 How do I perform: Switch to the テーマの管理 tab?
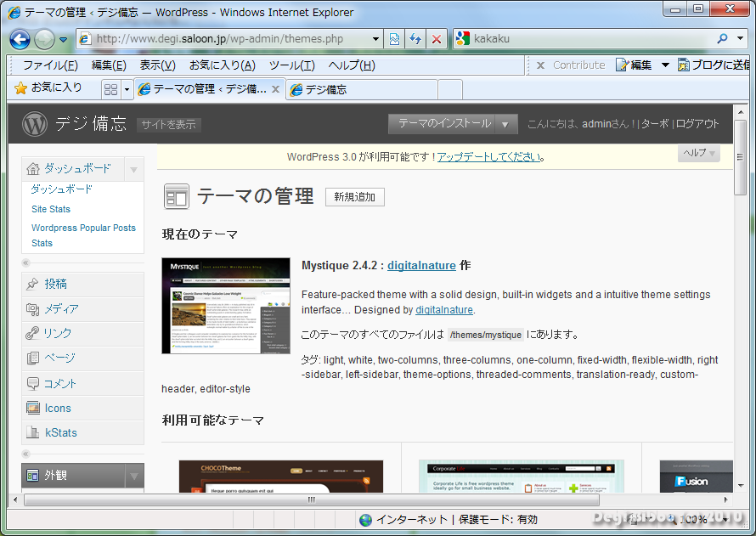(204, 89)
